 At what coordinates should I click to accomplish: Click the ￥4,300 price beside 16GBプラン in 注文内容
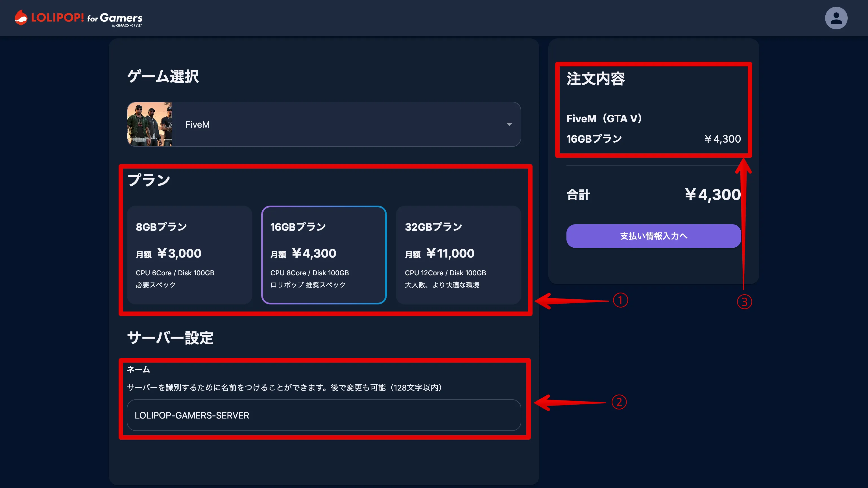coord(722,139)
